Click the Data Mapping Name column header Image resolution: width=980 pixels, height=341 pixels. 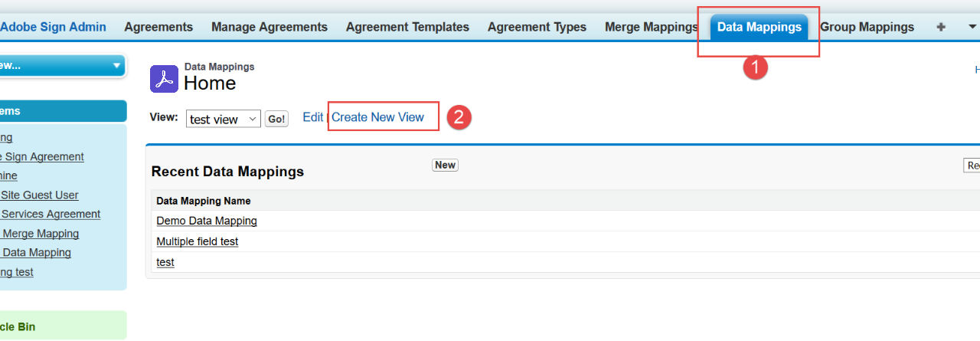tap(204, 201)
